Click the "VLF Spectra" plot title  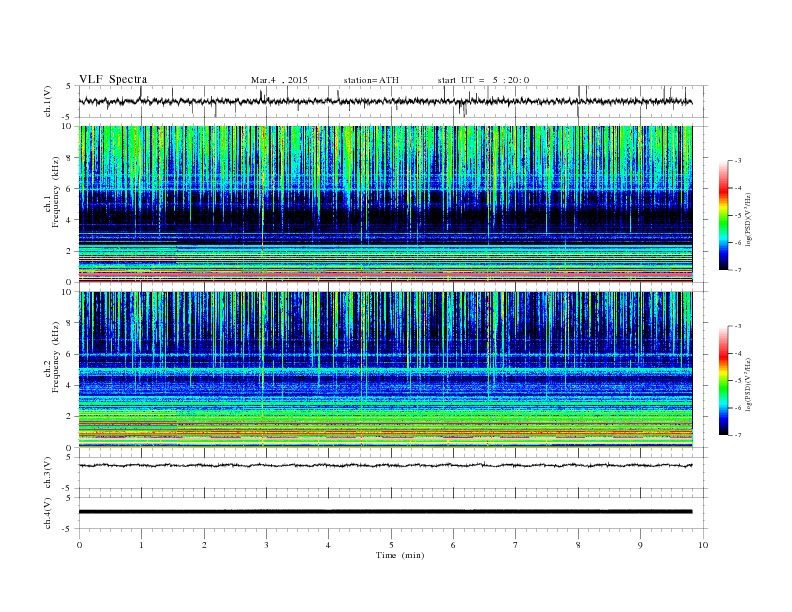(x=113, y=79)
